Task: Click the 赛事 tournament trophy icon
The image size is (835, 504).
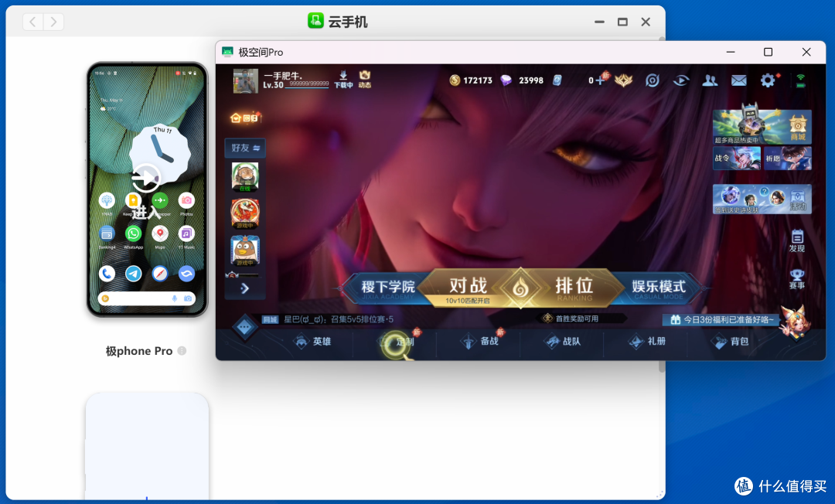Action: click(796, 279)
